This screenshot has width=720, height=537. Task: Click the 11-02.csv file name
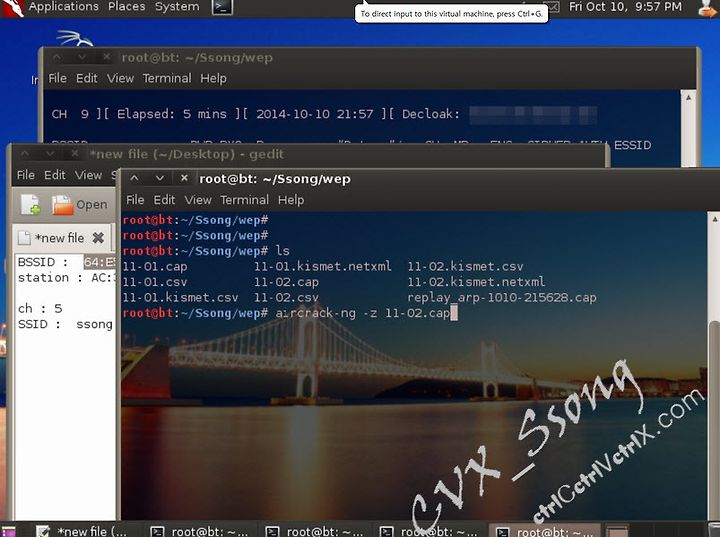point(286,298)
